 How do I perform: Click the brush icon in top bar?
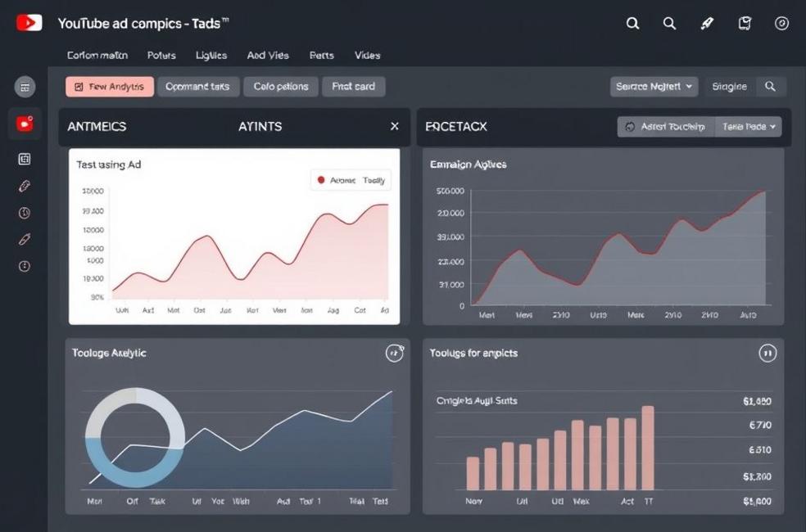click(707, 24)
